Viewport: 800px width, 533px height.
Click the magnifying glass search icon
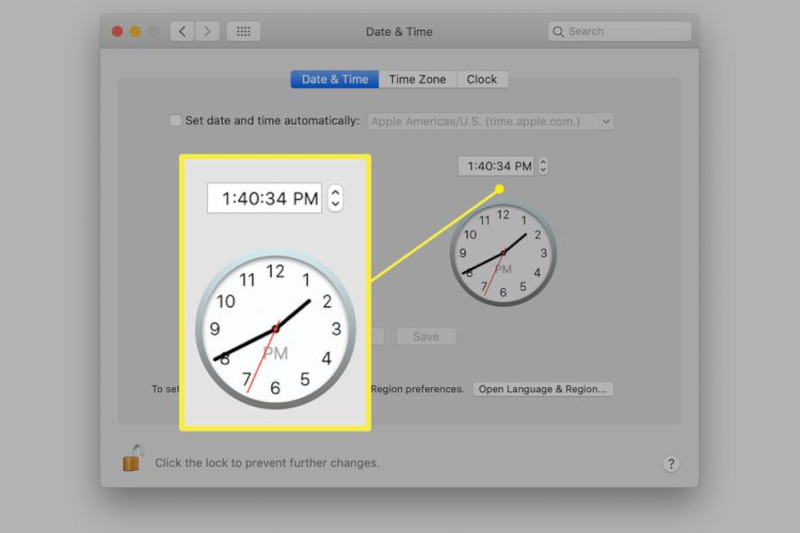coord(558,32)
